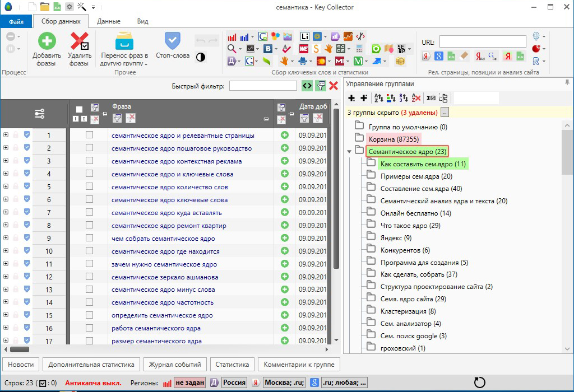Click the Yandex Wordstat red bars icon
The height and width of the screenshot is (392, 574).
pyautogui.click(x=232, y=37)
